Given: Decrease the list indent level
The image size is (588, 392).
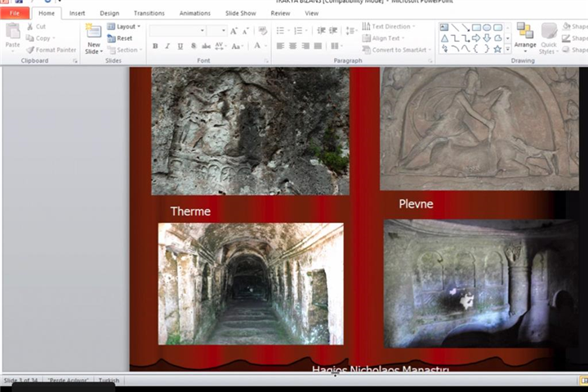Looking at the screenshot, I should (321, 31).
